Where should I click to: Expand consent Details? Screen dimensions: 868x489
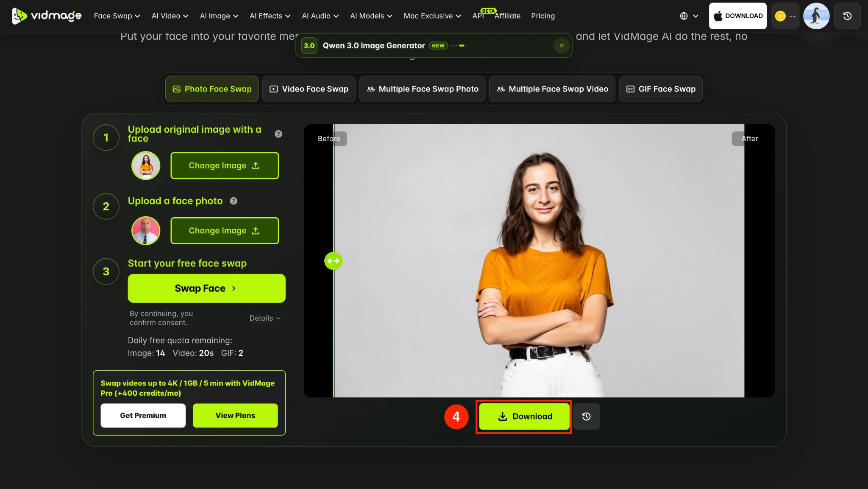(265, 318)
